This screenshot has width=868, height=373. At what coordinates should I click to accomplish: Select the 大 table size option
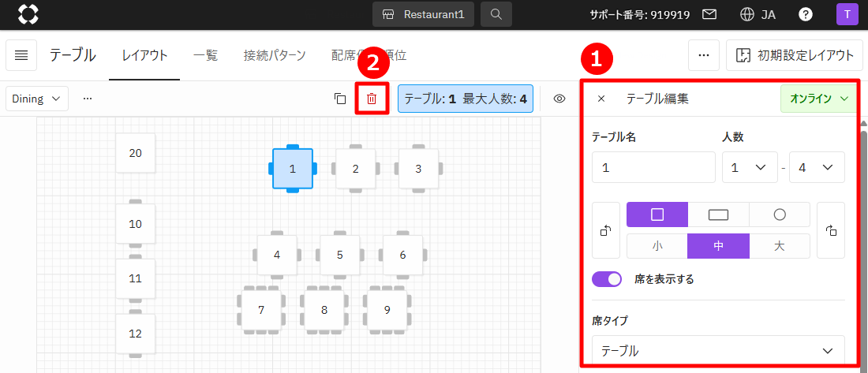[x=780, y=246]
